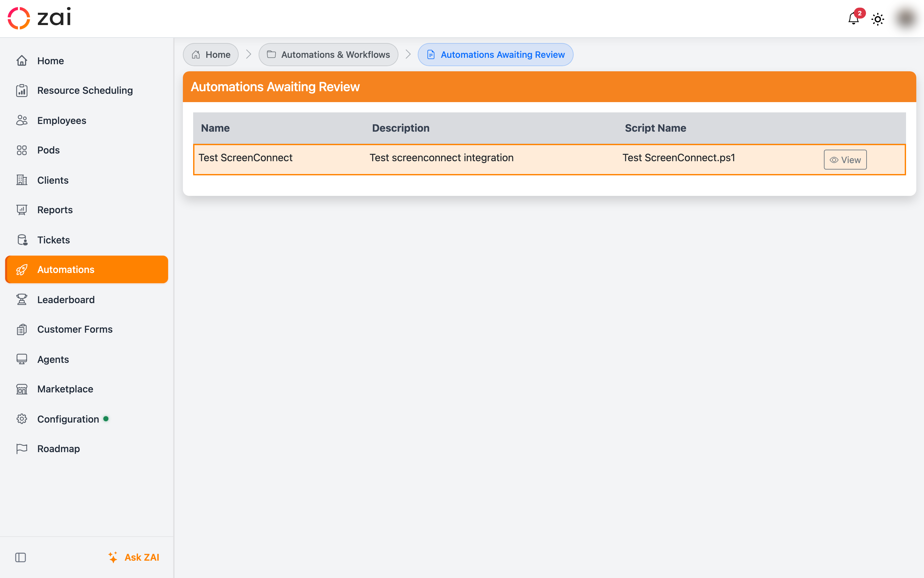Click 'Test screenconnect integration' description

click(441, 157)
